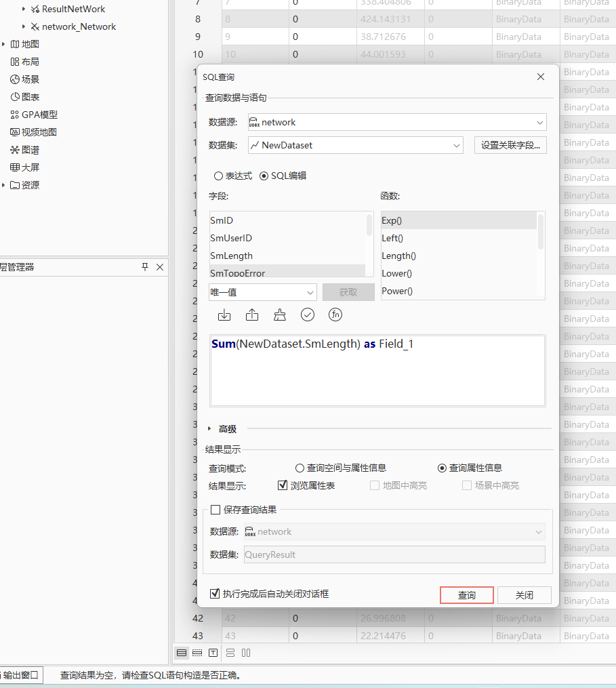This screenshot has width=616, height=688.
Task: Open the 数据源 network dropdown
Action: pos(539,123)
